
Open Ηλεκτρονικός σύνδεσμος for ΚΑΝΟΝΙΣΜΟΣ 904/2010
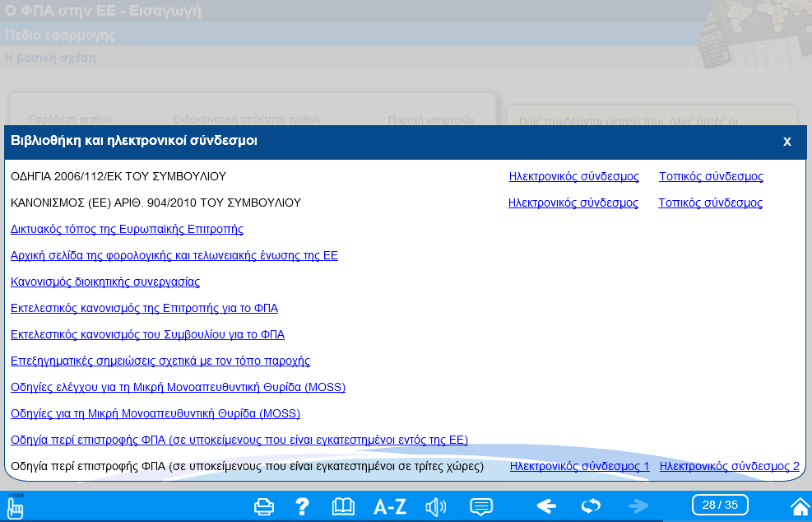click(573, 203)
